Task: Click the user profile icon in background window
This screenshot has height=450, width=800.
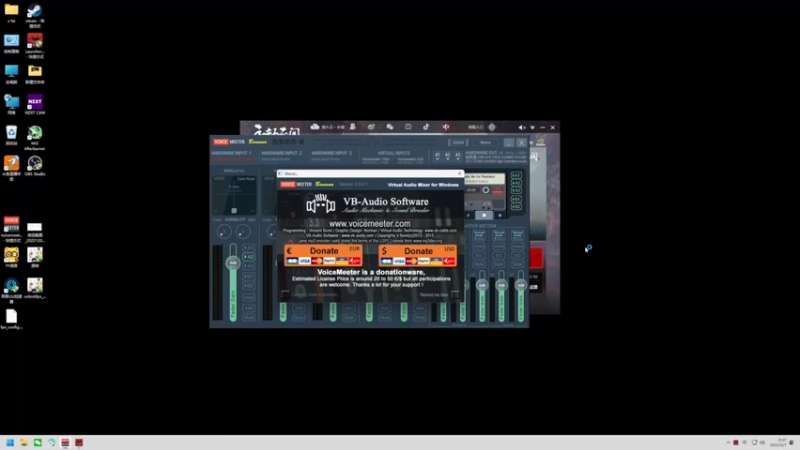Action: [x=353, y=127]
